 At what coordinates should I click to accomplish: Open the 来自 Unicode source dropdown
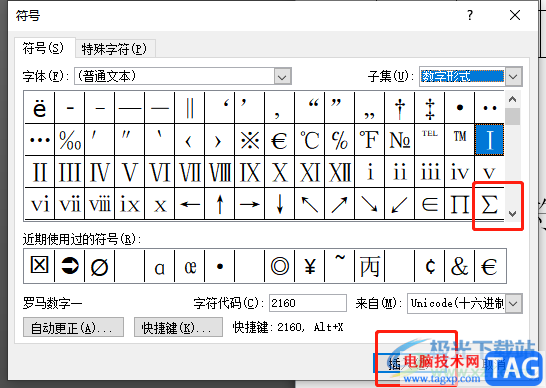514,303
